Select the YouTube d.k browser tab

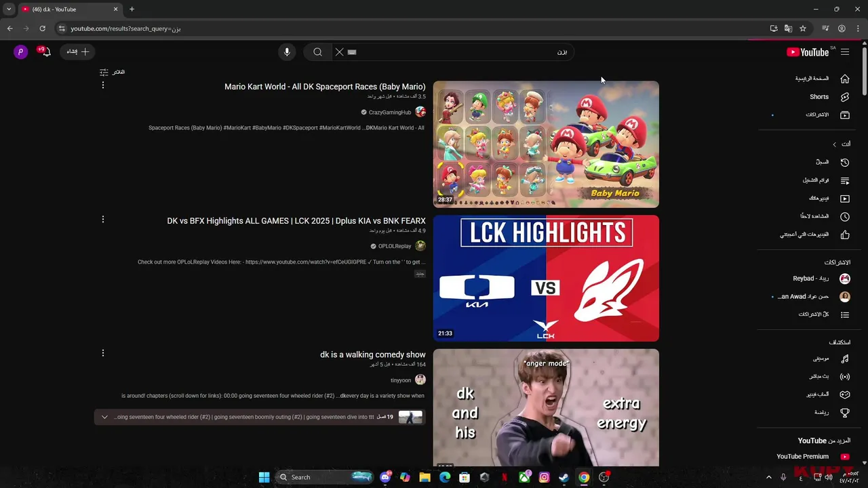tap(70, 9)
